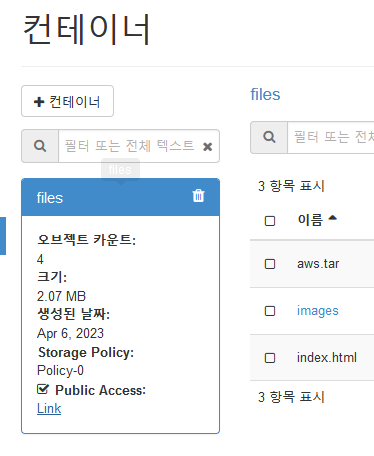The width and height of the screenshot is (374, 456).
Task: Toggle the Public Access checkbox
Action: [43, 389]
